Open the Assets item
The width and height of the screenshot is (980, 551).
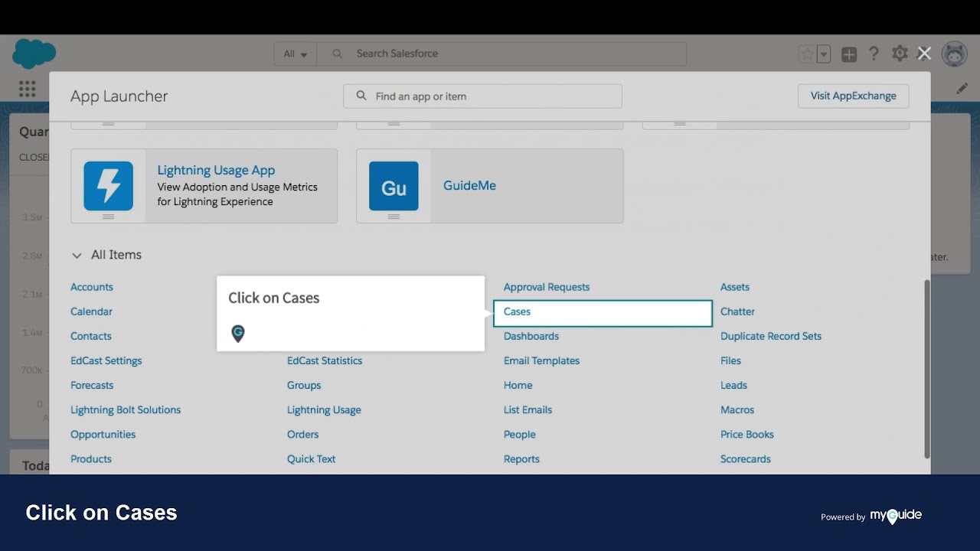click(735, 287)
